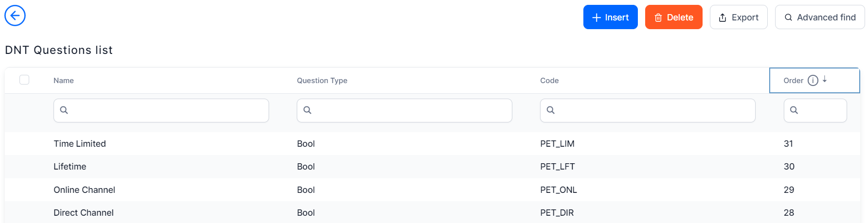Select the Direct Channel row
The height and width of the screenshot is (223, 868).
point(84,213)
